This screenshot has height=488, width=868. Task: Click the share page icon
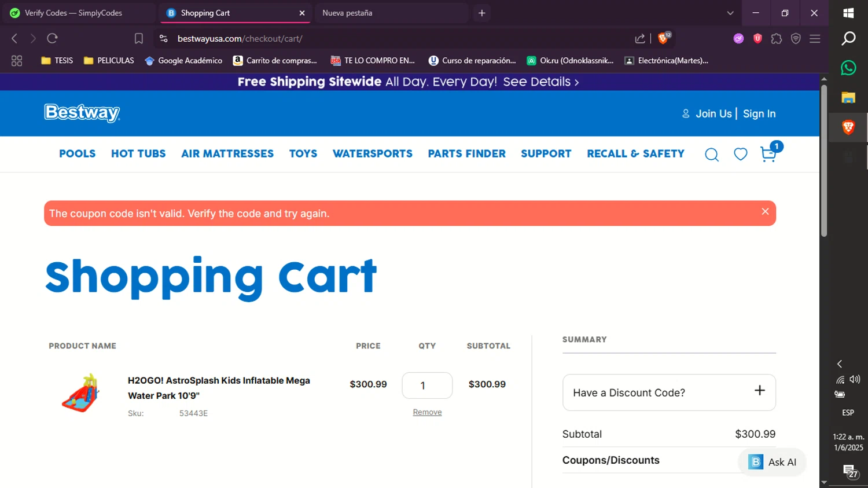click(x=640, y=38)
